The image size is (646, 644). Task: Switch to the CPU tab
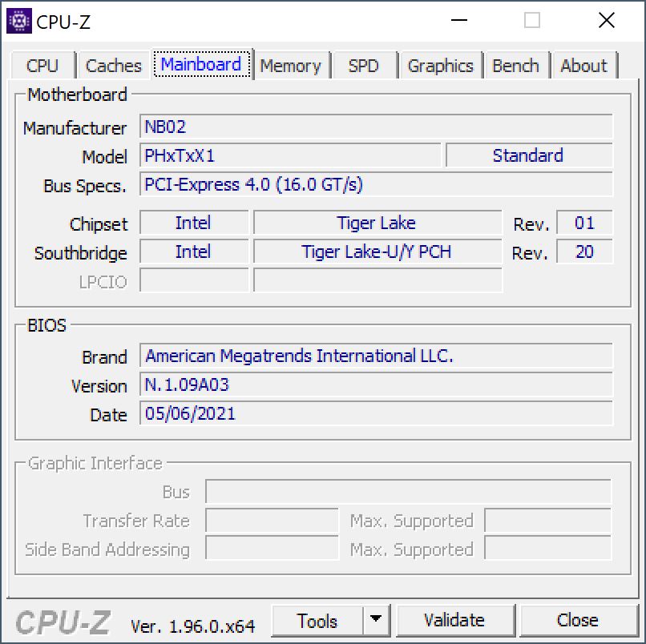click(42, 66)
